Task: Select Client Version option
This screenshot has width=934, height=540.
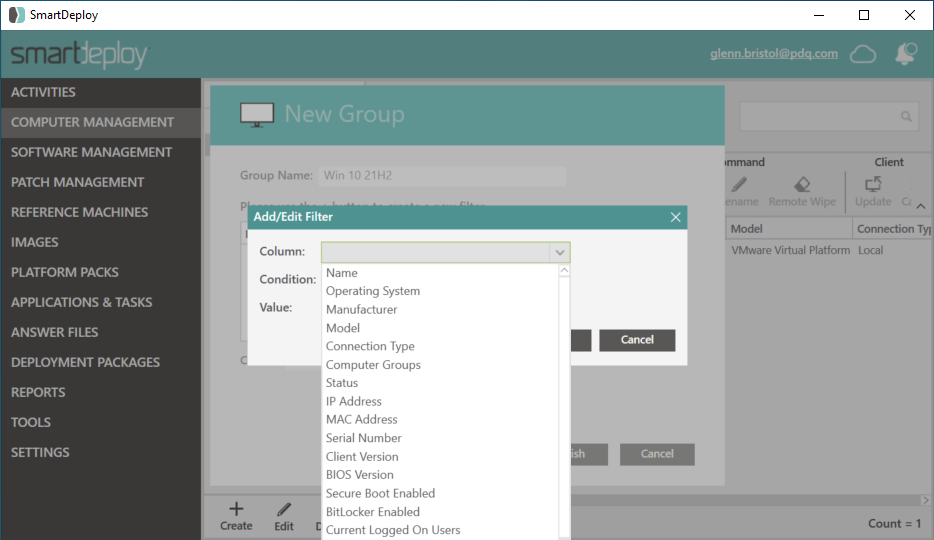Action: coord(362,457)
